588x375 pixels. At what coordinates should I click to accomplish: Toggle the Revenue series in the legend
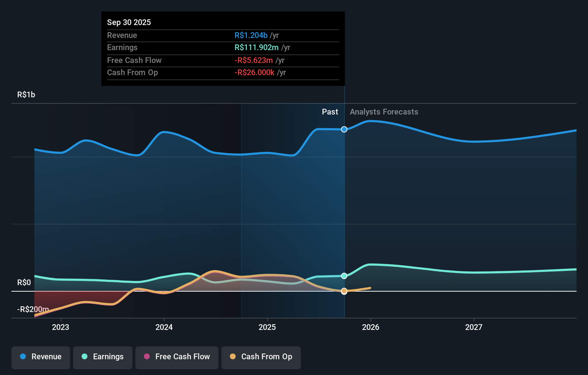[x=41, y=357]
